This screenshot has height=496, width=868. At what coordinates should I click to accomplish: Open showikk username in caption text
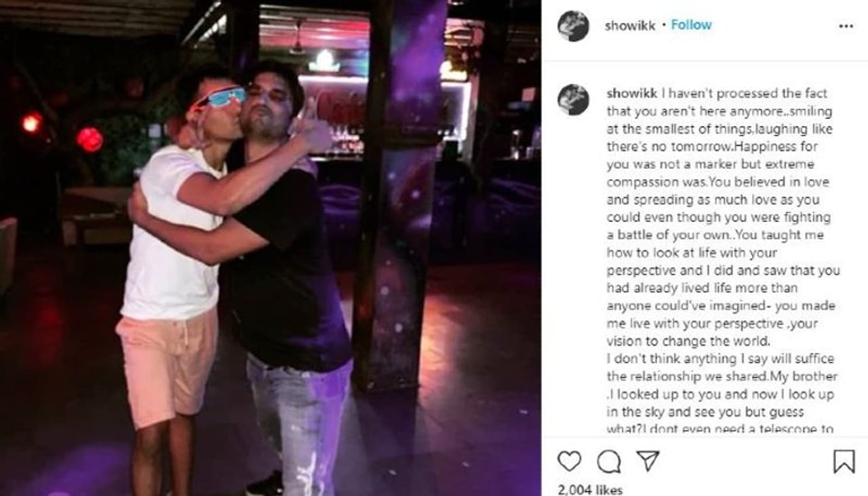631,94
